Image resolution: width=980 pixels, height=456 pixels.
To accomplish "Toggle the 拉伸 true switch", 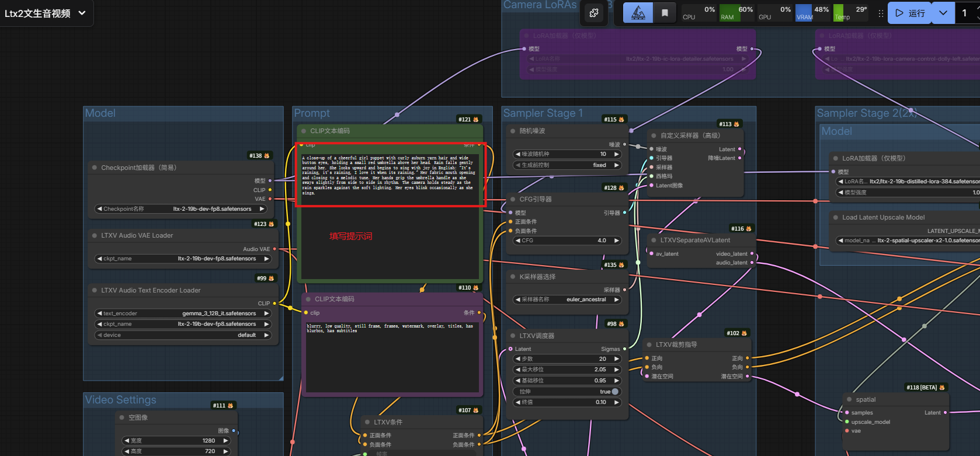I will (x=614, y=392).
